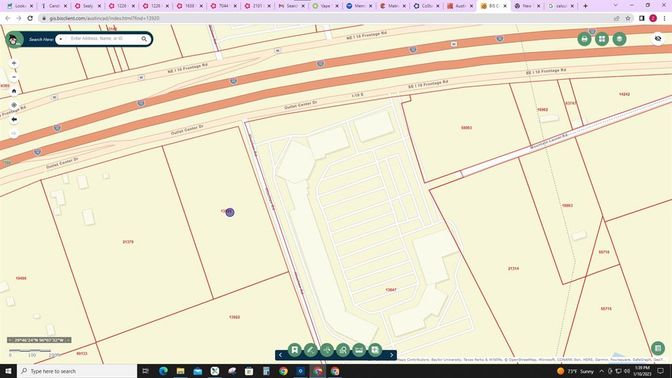Return to the map home extent
The image size is (672, 378).
click(x=14, y=91)
